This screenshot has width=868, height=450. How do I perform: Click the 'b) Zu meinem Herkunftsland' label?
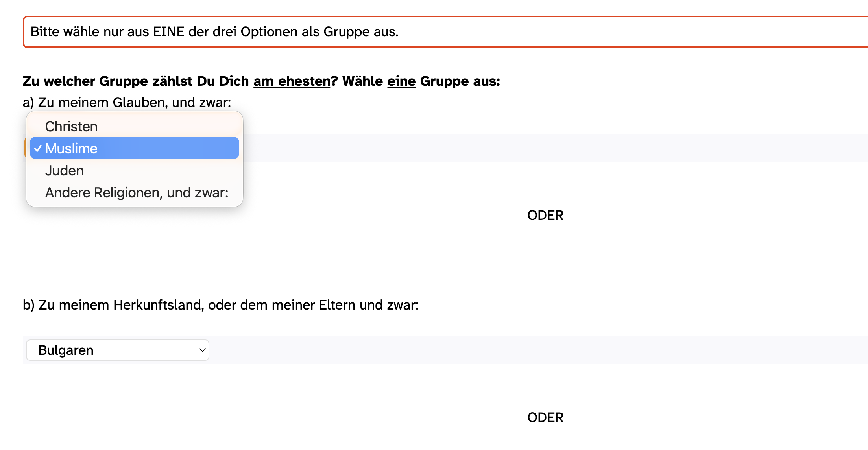220,305
